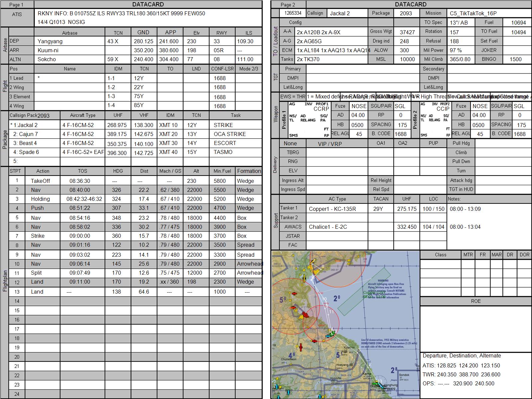Click Fuel value 10694
This screenshot has height=399, width=532.
[x=519, y=23]
